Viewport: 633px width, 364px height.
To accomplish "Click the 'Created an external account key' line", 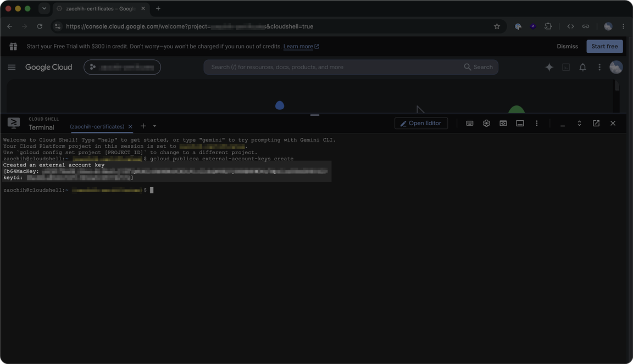I will [x=54, y=165].
